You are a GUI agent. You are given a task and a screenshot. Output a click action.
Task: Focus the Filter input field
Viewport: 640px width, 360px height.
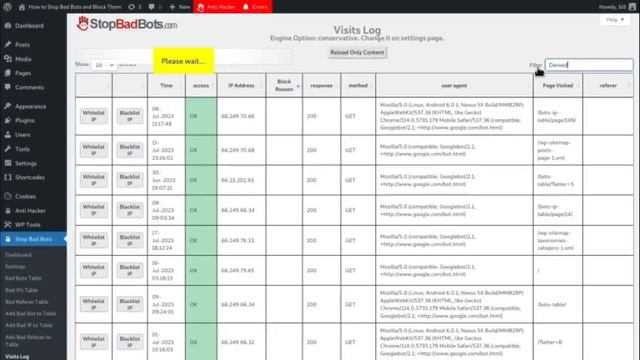[x=589, y=65]
